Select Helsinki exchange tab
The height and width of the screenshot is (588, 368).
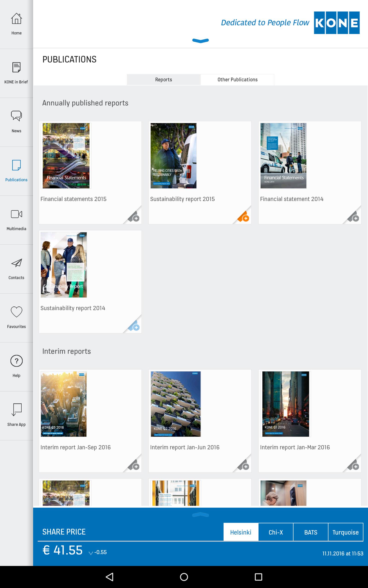click(x=241, y=532)
